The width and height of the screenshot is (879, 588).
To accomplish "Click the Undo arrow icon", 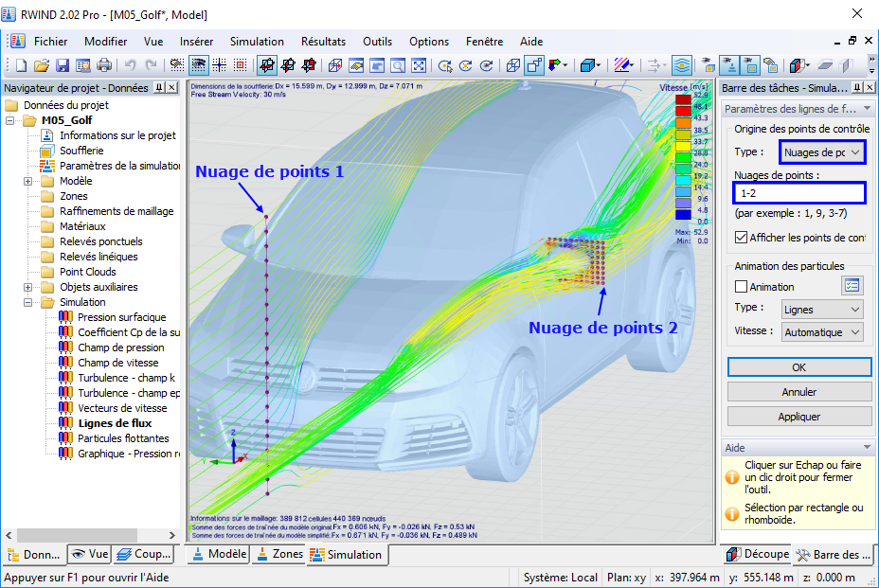I will [130, 65].
